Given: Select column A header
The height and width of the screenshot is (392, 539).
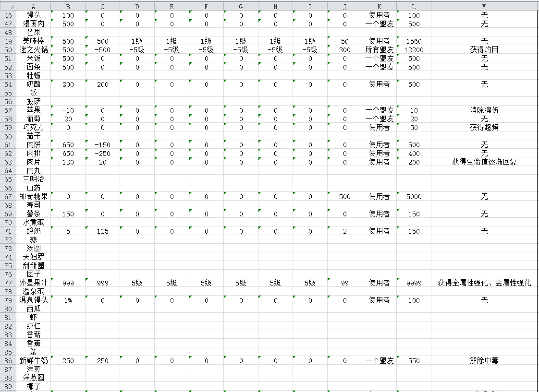Looking at the screenshot, I should point(33,7).
